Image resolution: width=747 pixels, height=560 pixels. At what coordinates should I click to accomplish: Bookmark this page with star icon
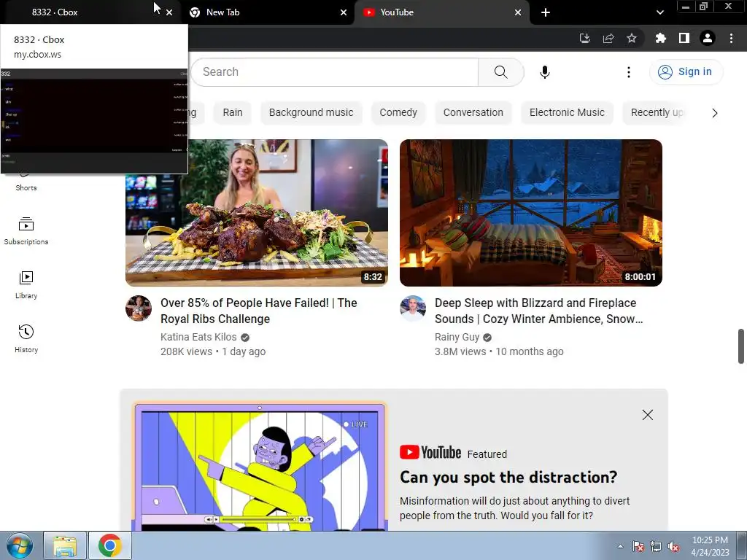(x=632, y=38)
